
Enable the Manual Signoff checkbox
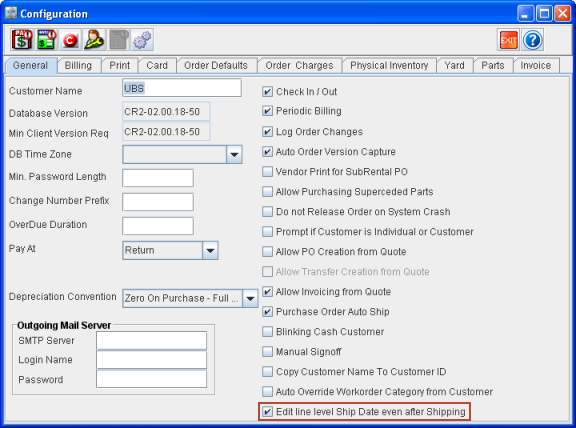pyautogui.click(x=267, y=352)
